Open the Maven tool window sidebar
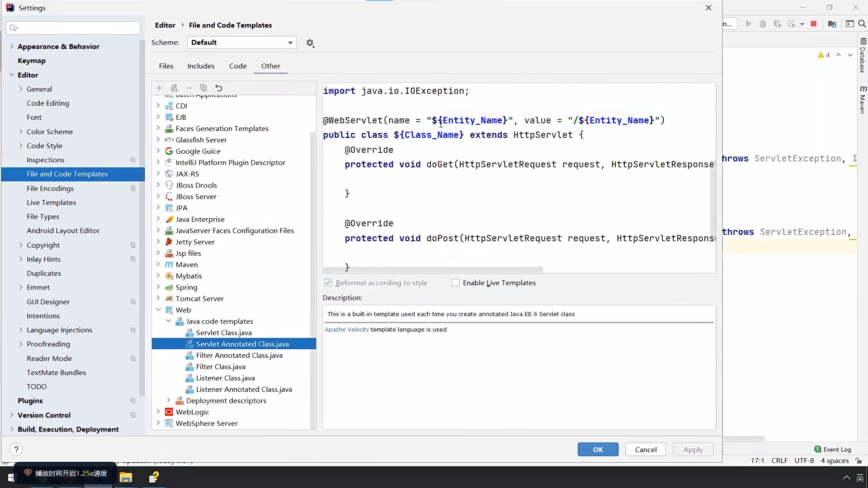Viewport: 868px width, 488px height. 863,99
